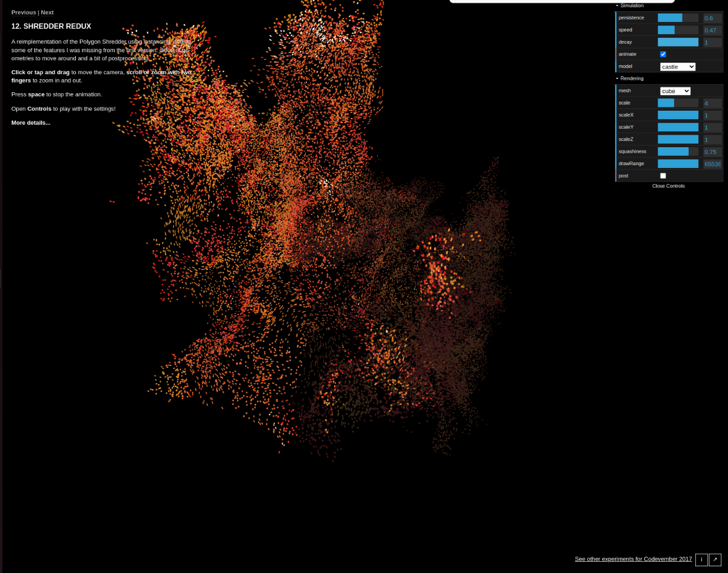Click the external link arrow icon
This screenshot has height=573, width=728.
[715, 560]
